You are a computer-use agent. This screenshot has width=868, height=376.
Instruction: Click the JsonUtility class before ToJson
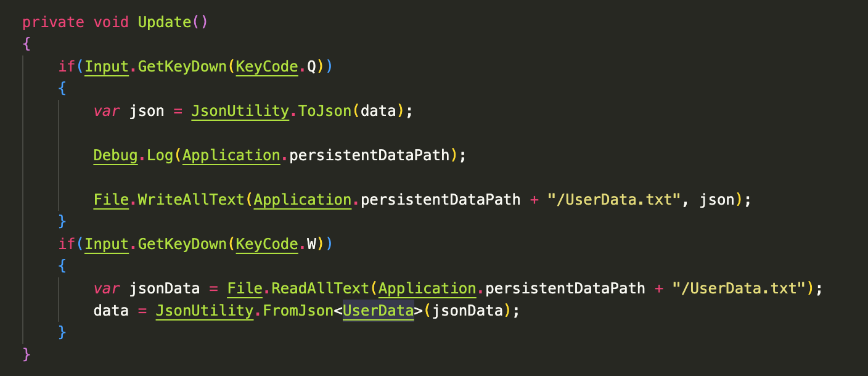click(240, 111)
